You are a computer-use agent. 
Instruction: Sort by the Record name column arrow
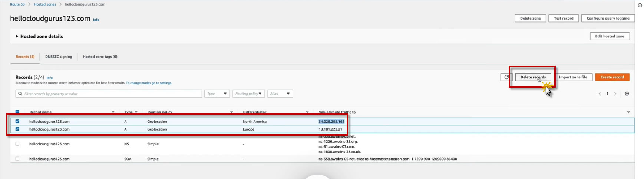113,112
